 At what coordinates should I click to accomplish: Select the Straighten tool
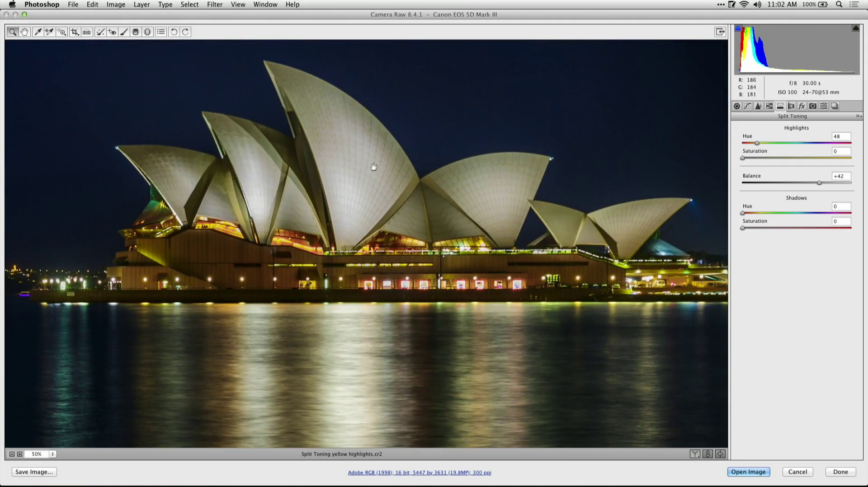pyautogui.click(x=87, y=32)
